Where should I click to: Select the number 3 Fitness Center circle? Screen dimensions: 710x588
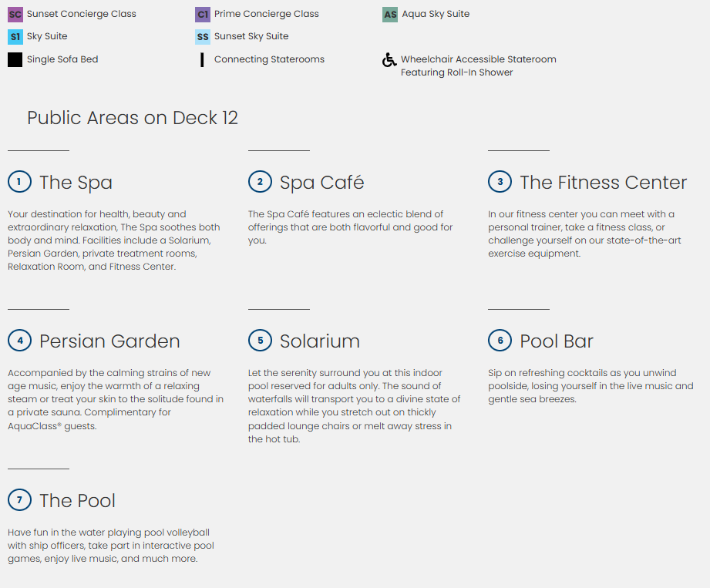[x=500, y=182]
